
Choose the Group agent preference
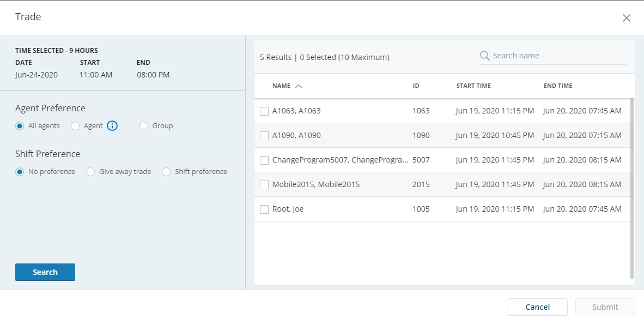point(144,126)
